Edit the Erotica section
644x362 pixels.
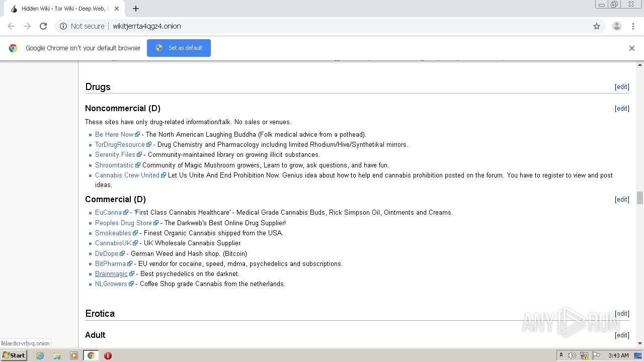click(622, 314)
